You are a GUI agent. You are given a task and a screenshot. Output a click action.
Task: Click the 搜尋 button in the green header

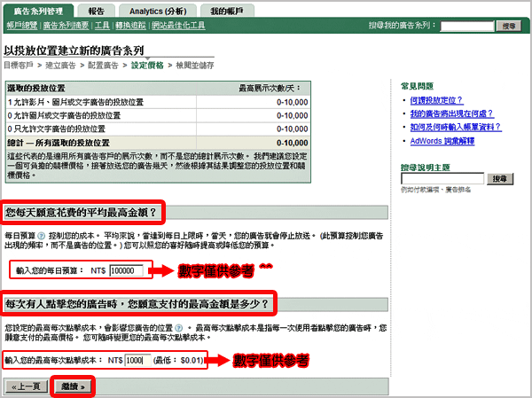click(509, 26)
